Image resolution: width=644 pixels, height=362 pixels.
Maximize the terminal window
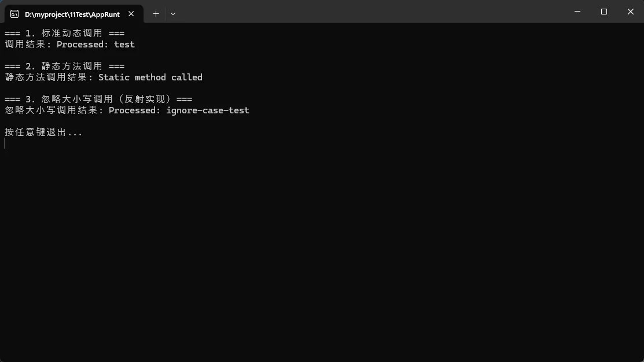coord(604,12)
